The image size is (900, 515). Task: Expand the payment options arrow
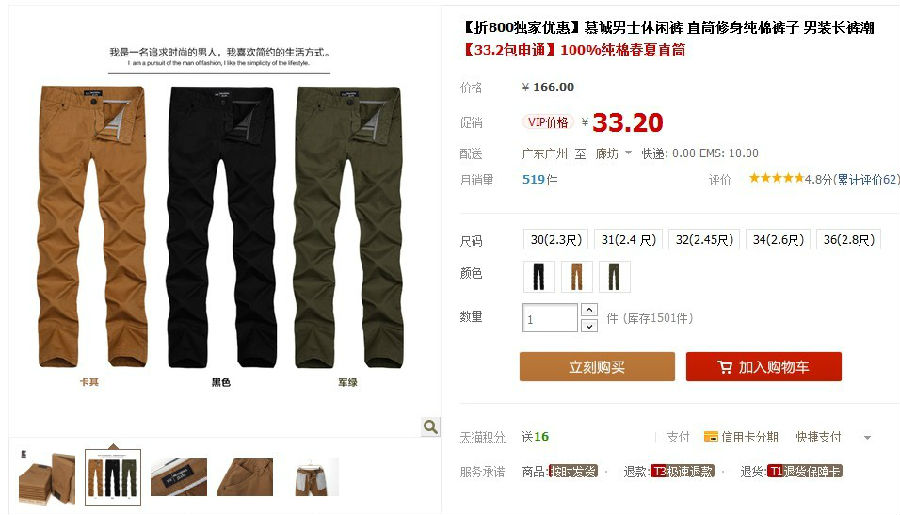pos(867,437)
